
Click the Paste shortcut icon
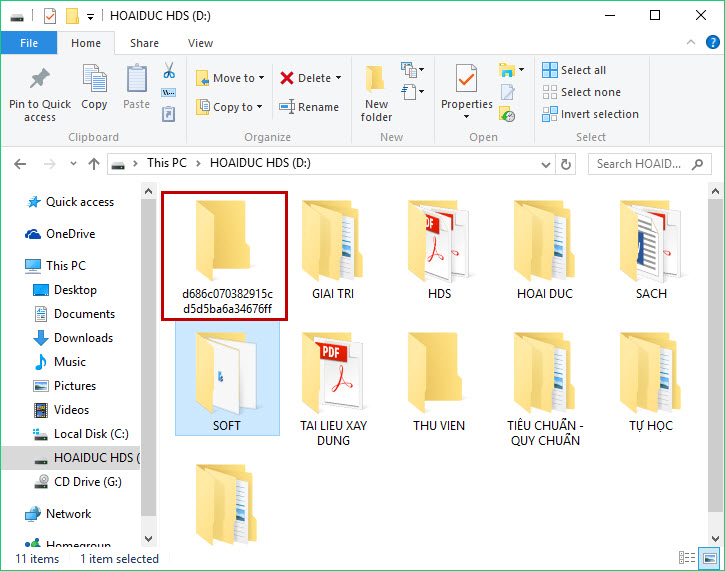[x=168, y=114]
